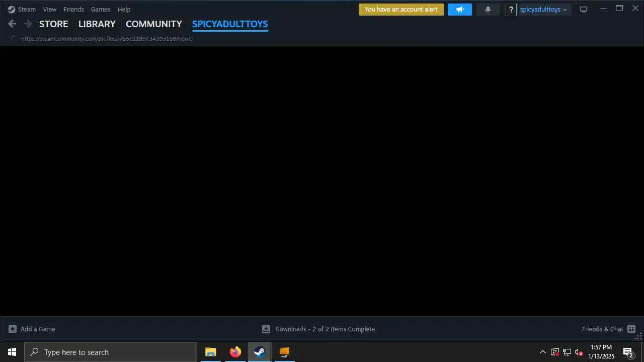Open Downloads 2 of 2 Items Complete

pos(325,329)
